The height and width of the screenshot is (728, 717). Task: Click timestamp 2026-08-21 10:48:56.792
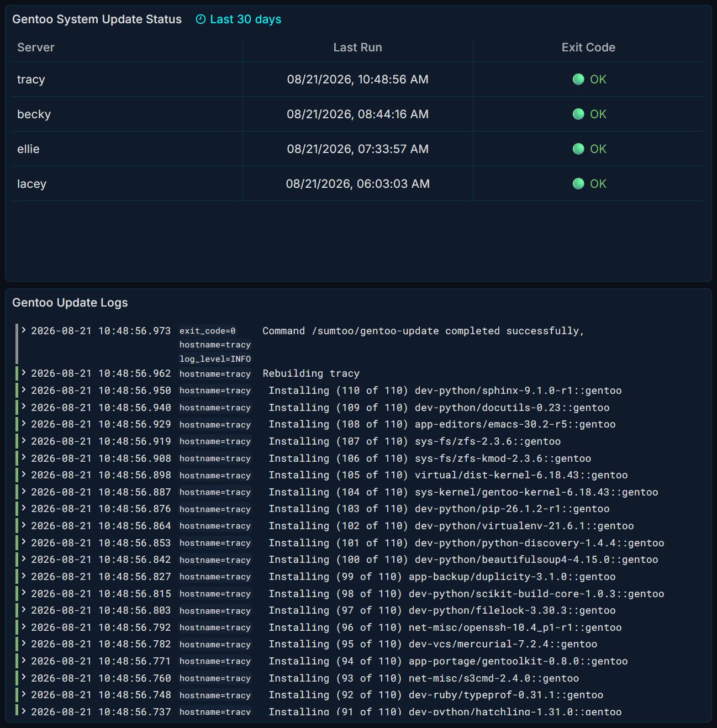click(x=101, y=627)
